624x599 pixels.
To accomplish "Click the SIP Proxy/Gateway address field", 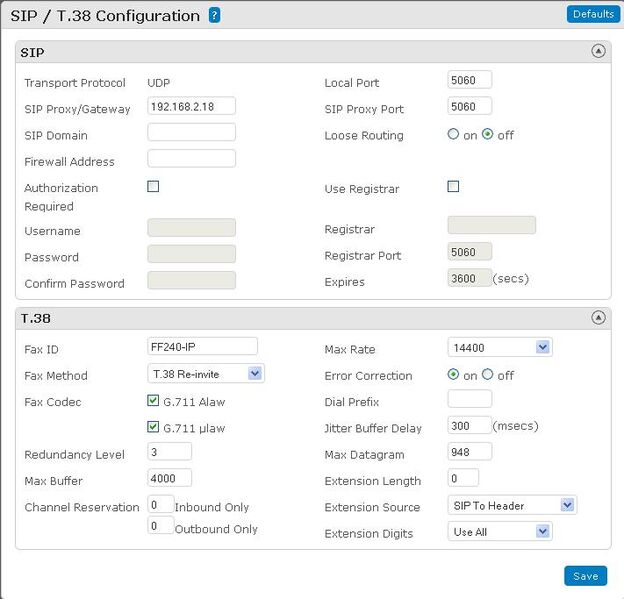I will 191,106.
